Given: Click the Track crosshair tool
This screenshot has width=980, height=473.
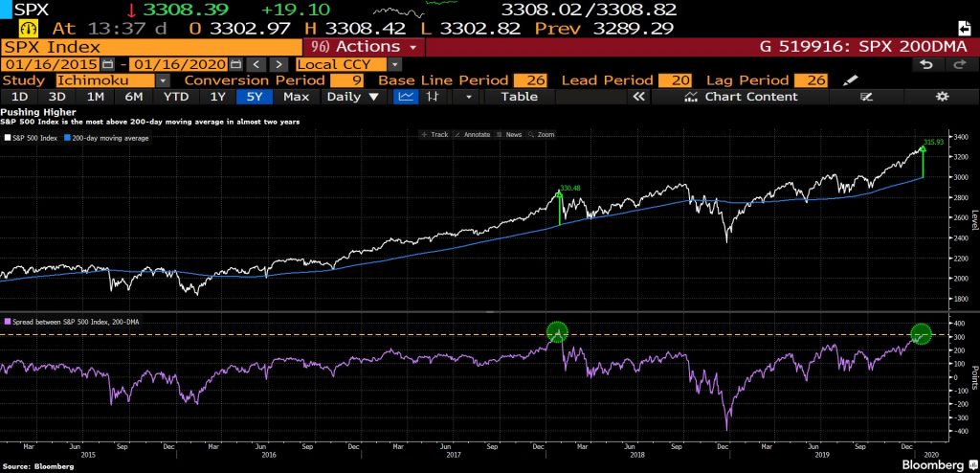Looking at the screenshot, I should pos(435,134).
